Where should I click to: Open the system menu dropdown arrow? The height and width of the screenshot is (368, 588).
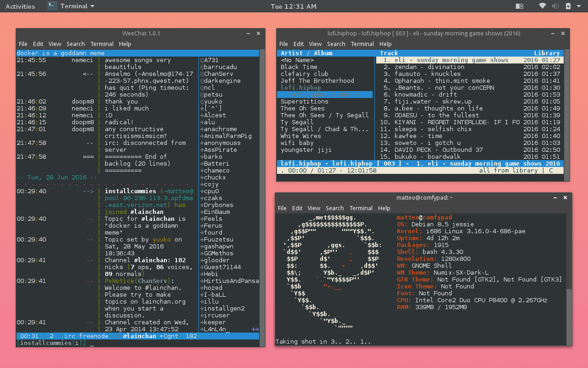pos(578,6)
